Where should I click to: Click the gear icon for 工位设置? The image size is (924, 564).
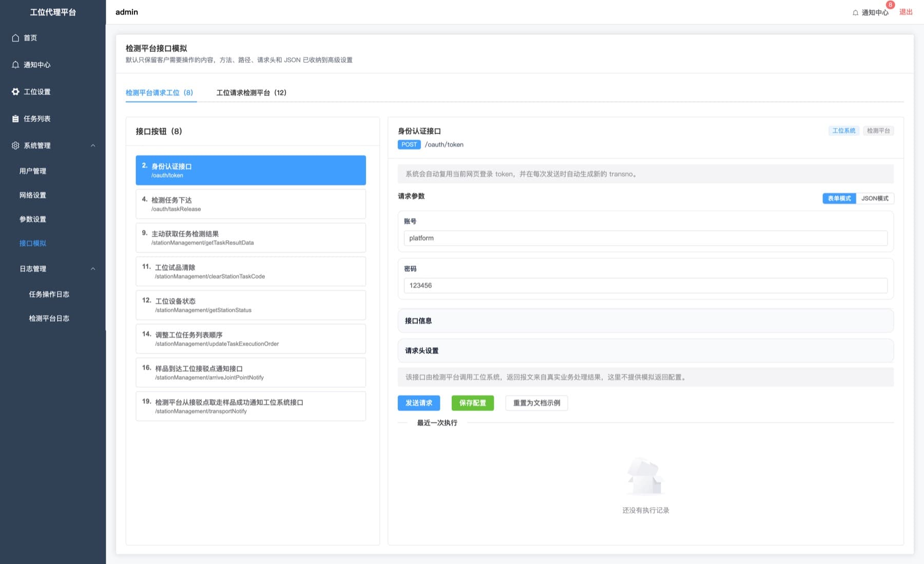pyautogui.click(x=15, y=91)
